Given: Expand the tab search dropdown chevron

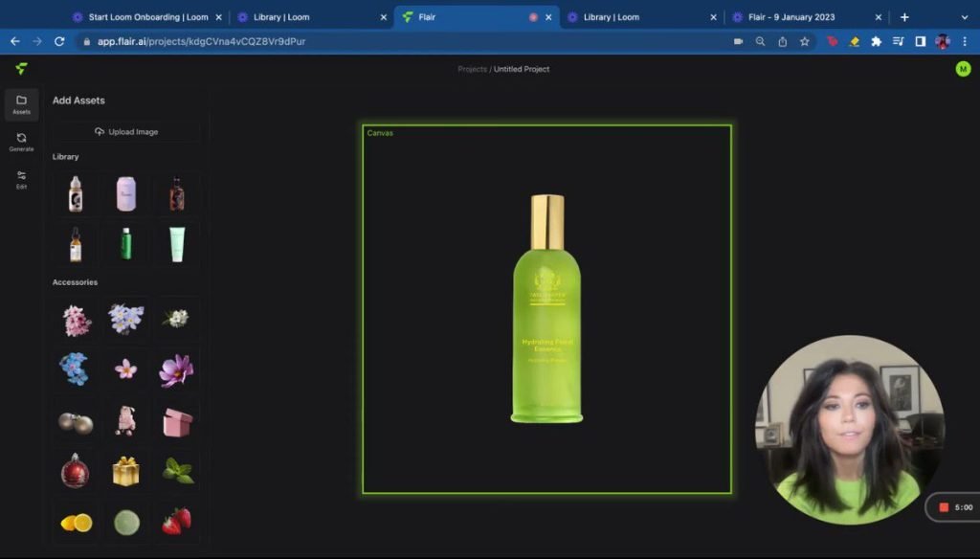Looking at the screenshot, I should [x=963, y=17].
